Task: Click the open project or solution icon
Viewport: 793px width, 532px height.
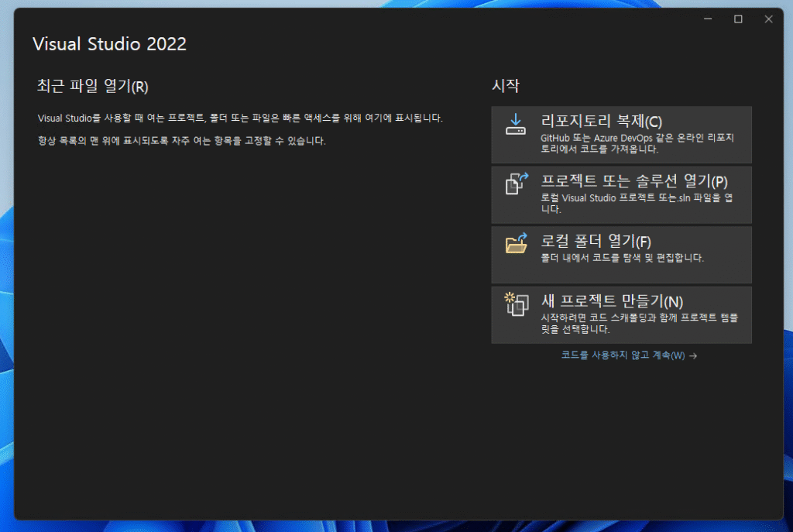Action: pyautogui.click(x=516, y=184)
